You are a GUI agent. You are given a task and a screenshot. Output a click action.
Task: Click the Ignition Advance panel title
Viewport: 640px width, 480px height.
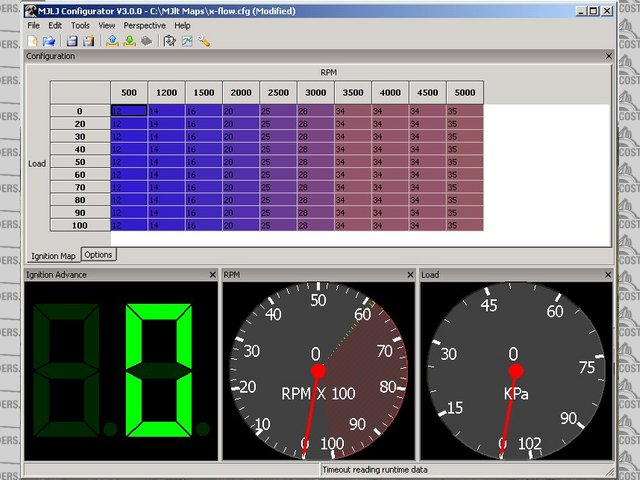[x=56, y=275]
